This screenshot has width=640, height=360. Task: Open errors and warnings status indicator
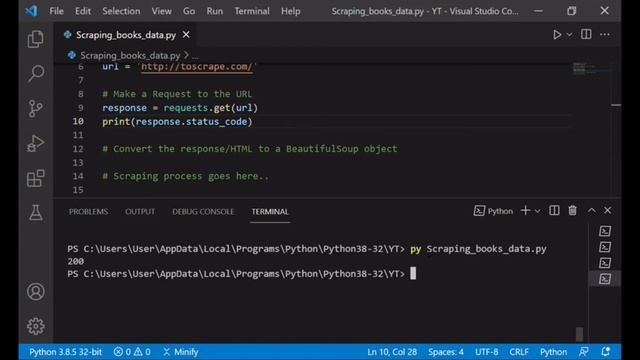pyautogui.click(x=132, y=352)
